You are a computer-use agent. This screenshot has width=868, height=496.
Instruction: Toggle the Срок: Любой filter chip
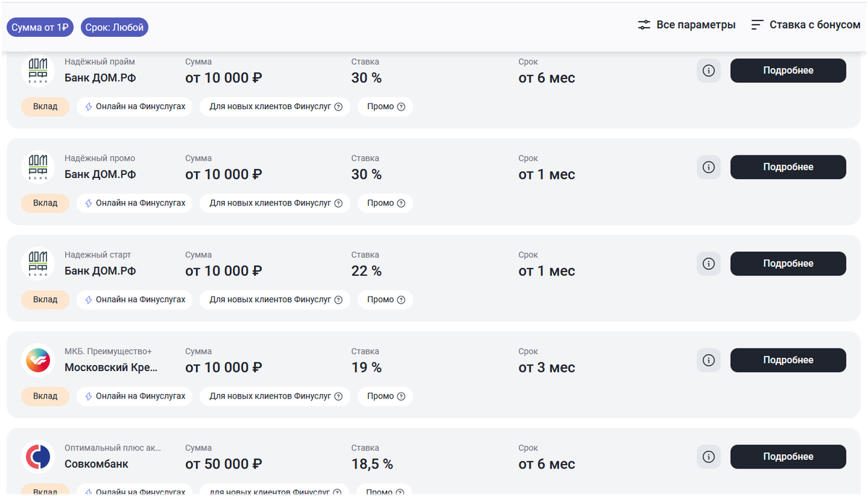tap(115, 27)
